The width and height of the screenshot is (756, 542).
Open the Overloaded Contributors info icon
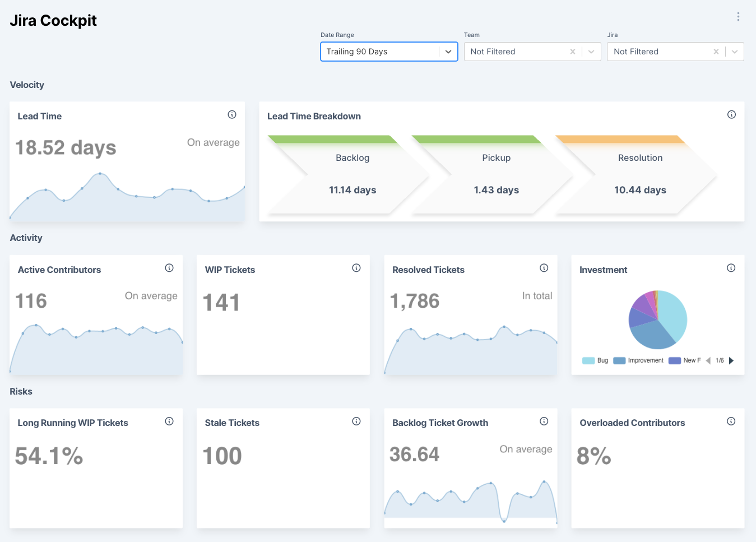click(x=731, y=421)
